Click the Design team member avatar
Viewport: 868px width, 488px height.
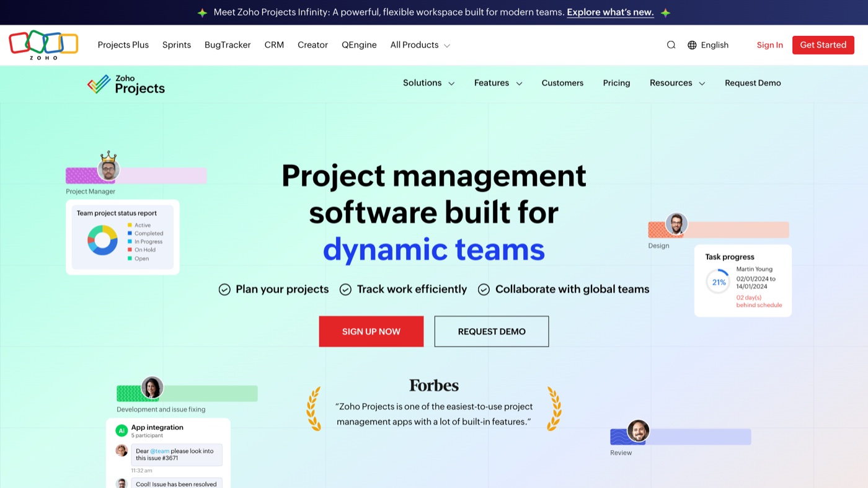[676, 224]
